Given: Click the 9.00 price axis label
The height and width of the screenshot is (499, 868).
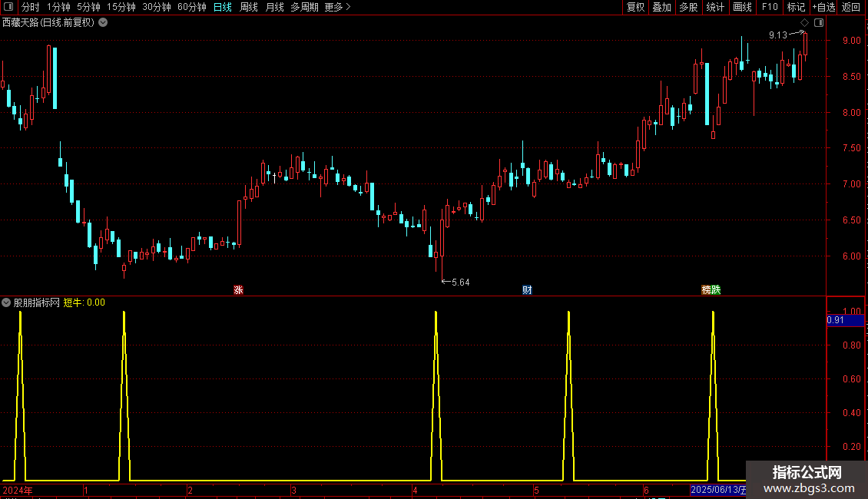Looking at the screenshot, I should pos(851,41).
